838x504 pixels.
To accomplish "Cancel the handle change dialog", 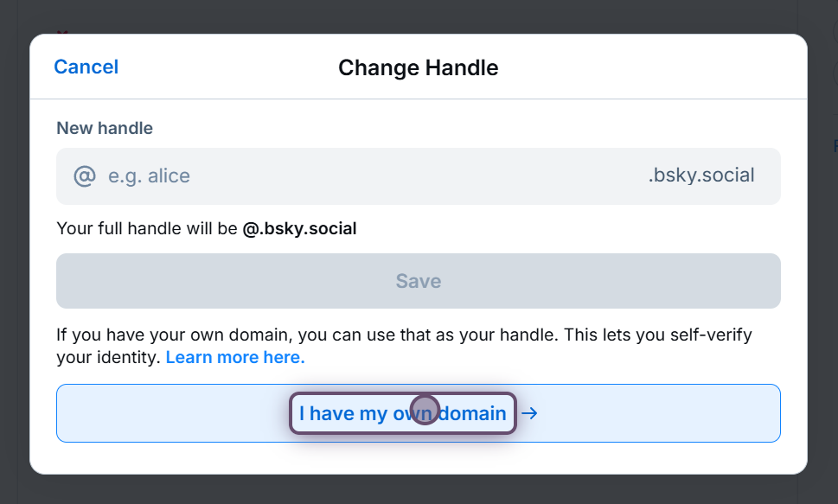I will [86, 67].
